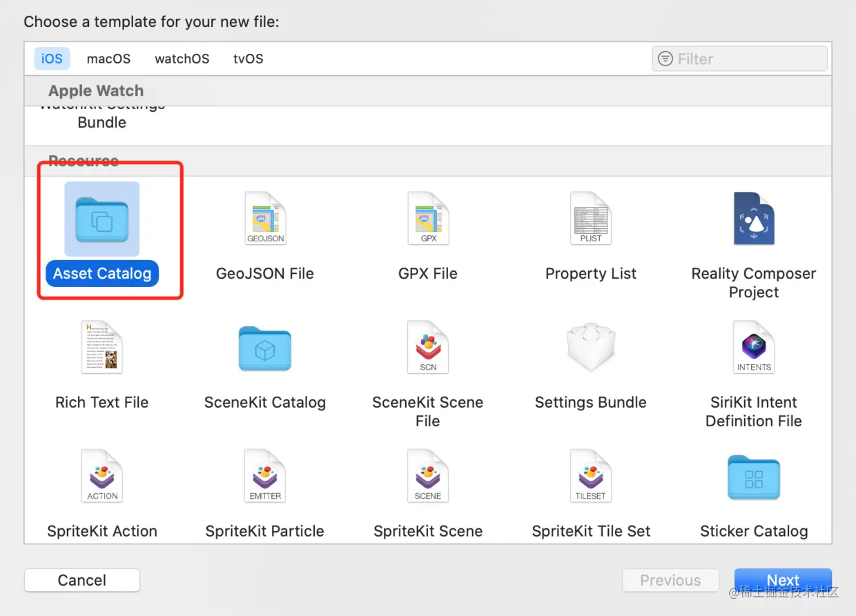Switch to the iOS platform tab
Viewport: 856px width, 616px height.
[x=52, y=59]
